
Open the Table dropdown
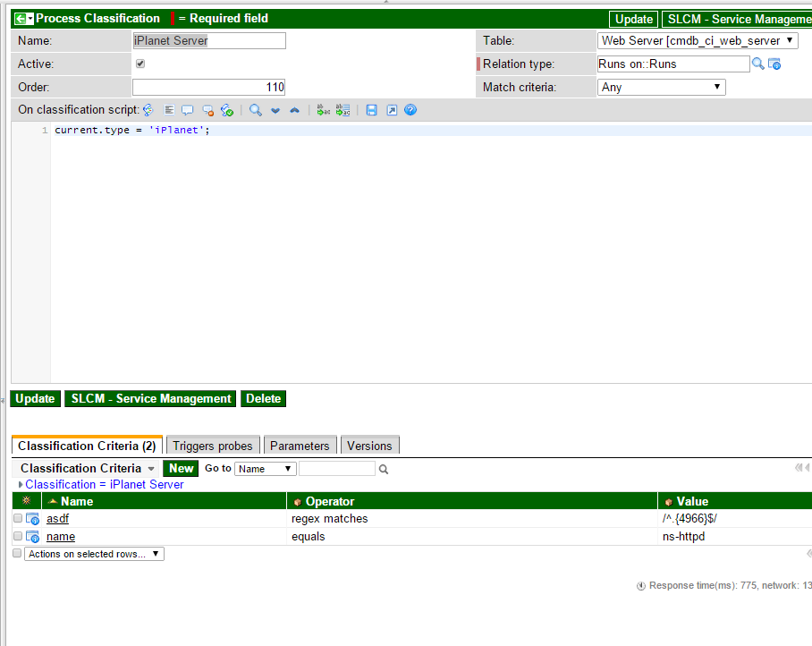pos(698,40)
